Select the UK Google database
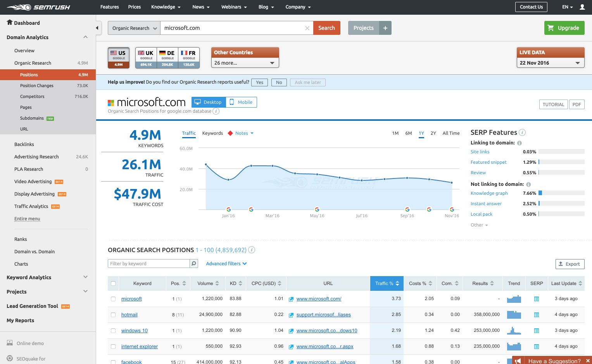Viewport: 592px width, 364px height. (x=146, y=58)
